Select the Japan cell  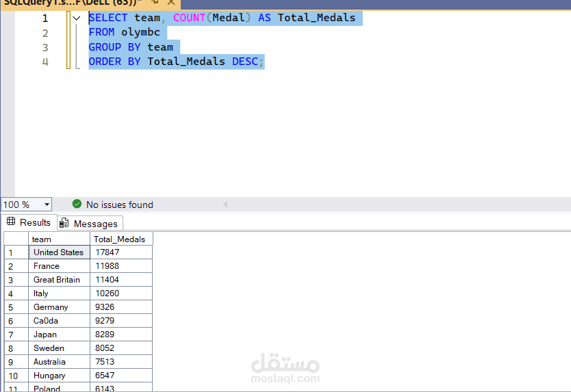pos(59,335)
